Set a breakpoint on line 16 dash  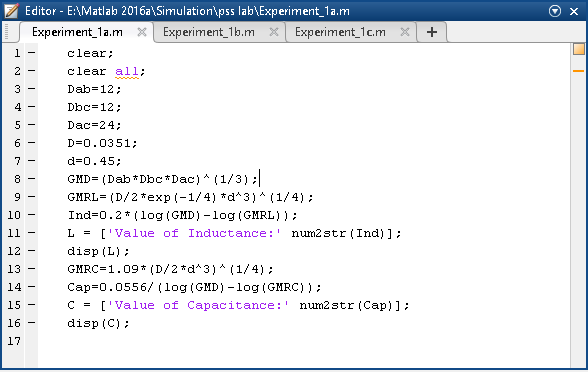tap(32, 323)
